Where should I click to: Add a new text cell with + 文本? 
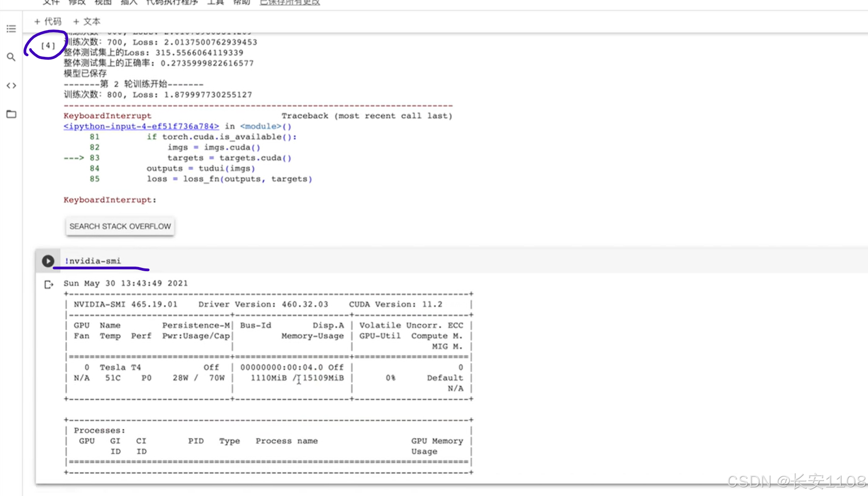click(x=87, y=21)
